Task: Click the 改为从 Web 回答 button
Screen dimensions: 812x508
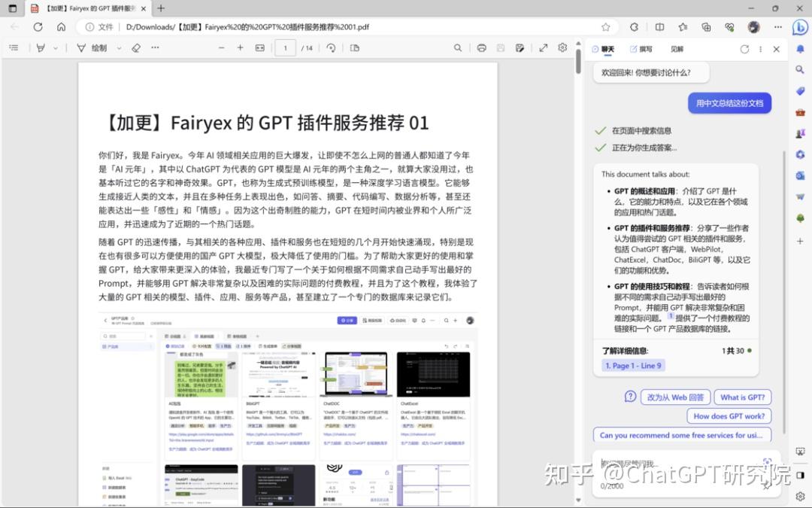Action: (675, 397)
